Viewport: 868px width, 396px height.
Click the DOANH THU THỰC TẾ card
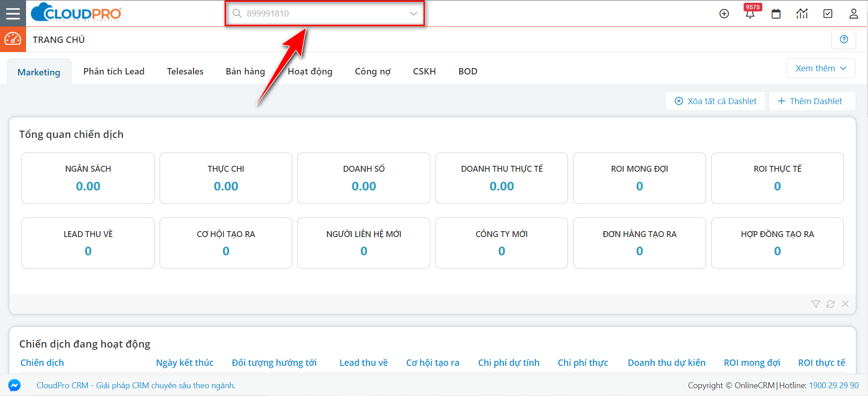[x=502, y=178]
